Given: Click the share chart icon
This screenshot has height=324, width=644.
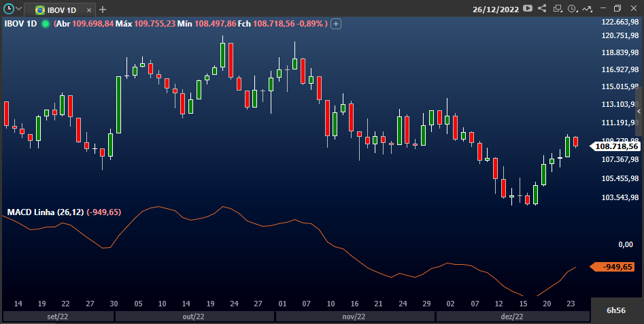Looking at the screenshot, I should [542, 8].
